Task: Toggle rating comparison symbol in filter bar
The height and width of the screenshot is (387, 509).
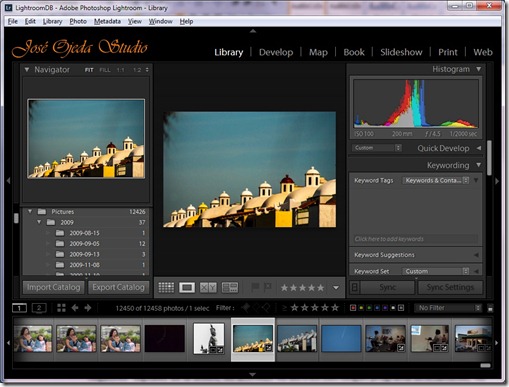Action: pyautogui.click(x=284, y=308)
